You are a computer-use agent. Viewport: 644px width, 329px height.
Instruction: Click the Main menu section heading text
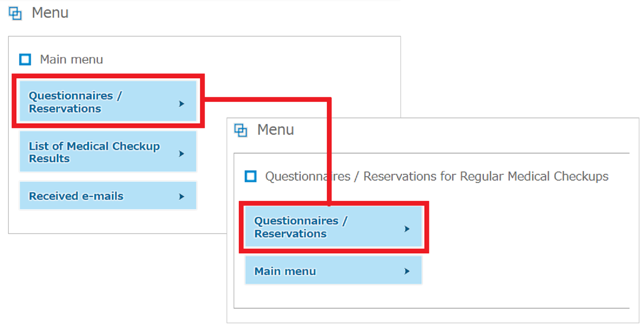point(72,60)
